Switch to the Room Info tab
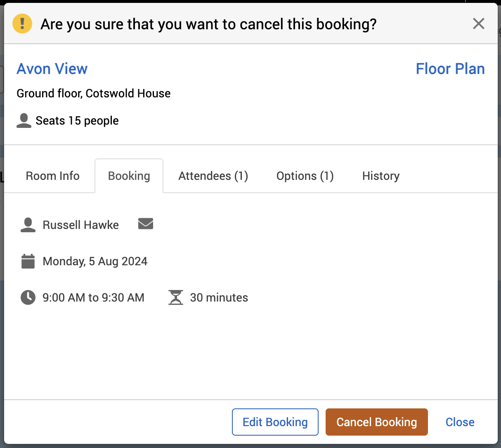This screenshot has height=448, width=501. (52, 176)
